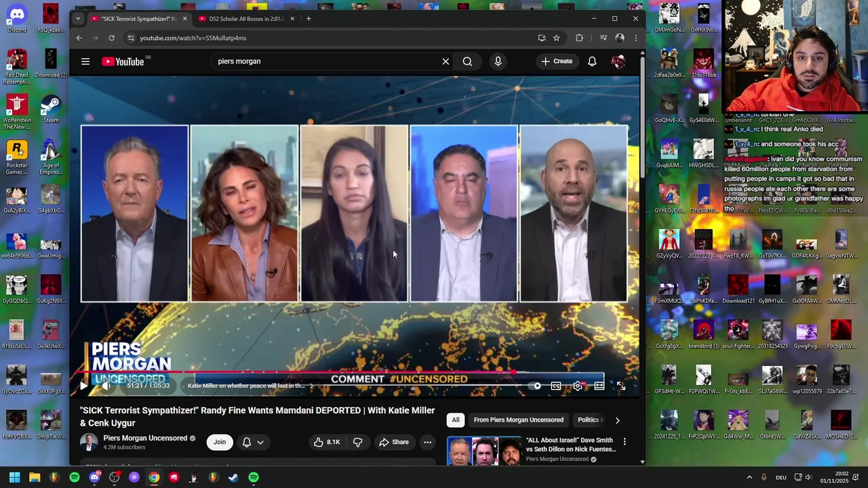This screenshot has height=488, width=868.
Task: Mute the video with speaker icon
Action: (106, 386)
